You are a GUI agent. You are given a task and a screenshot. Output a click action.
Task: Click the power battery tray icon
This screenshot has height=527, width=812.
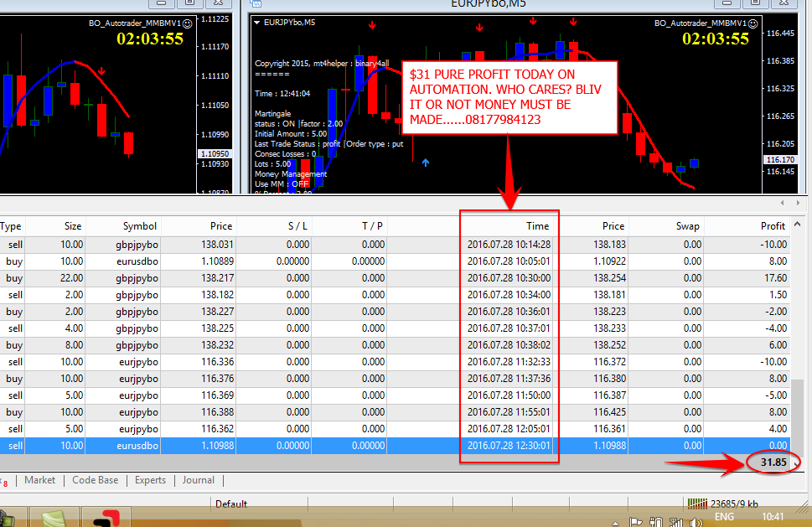click(x=656, y=522)
